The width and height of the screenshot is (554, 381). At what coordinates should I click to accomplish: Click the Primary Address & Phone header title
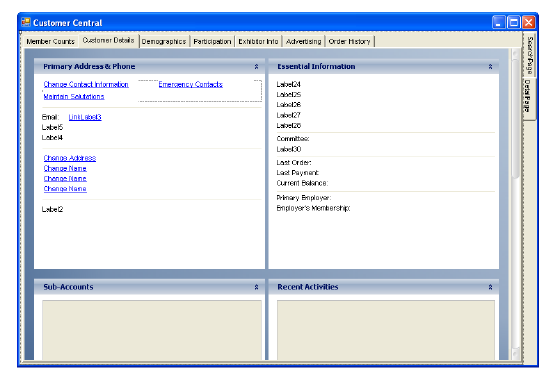click(89, 66)
